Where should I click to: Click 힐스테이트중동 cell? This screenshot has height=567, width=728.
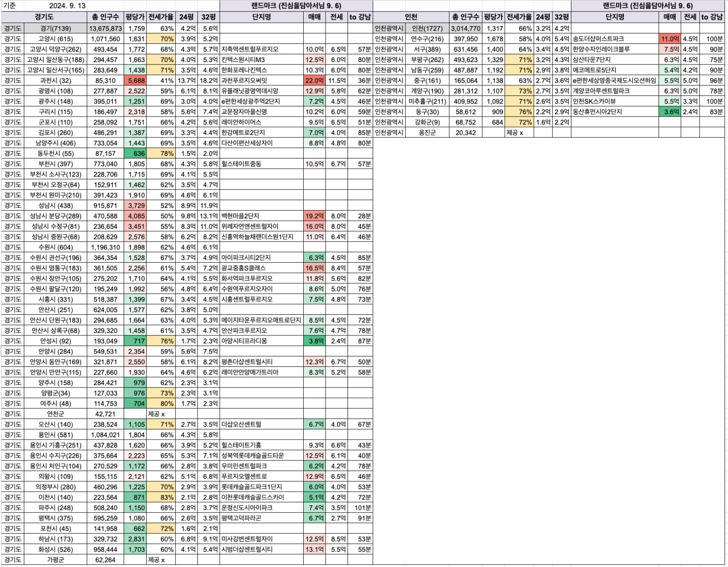(x=261, y=164)
